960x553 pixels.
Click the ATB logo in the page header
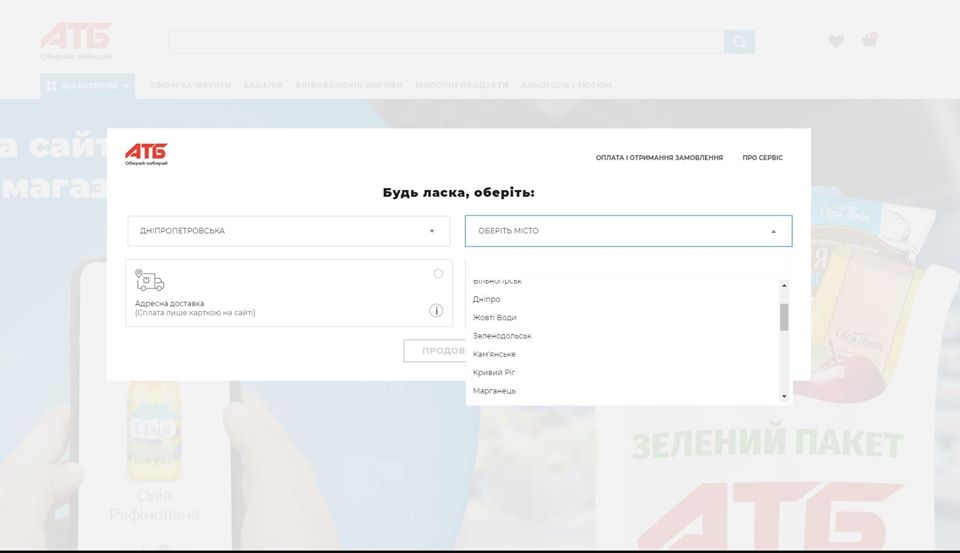77,41
